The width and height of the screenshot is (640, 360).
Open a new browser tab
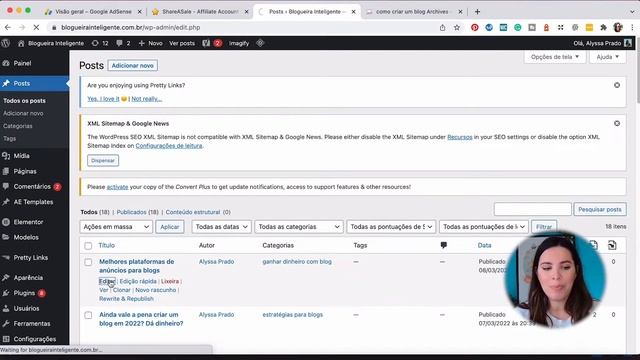pos(477,11)
